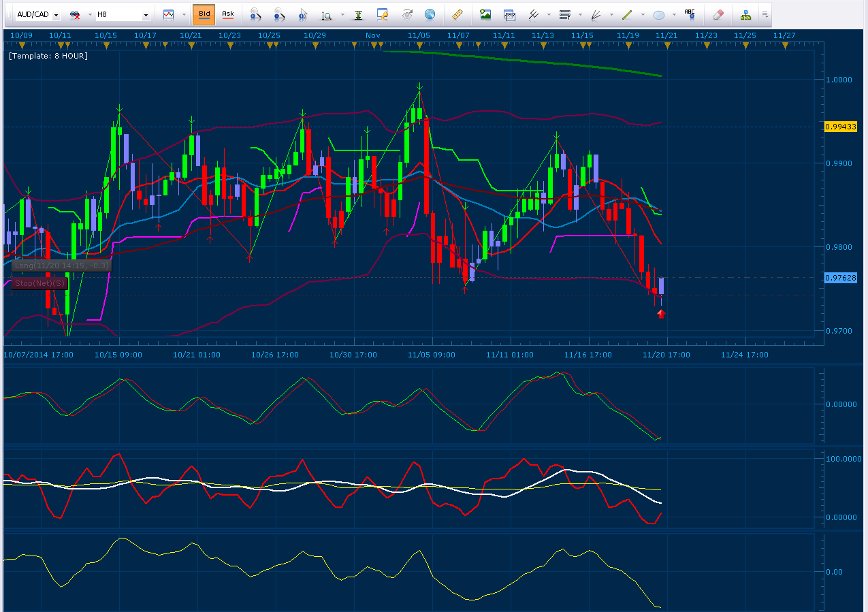
Task: Select the eraser tool
Action: tap(718, 14)
